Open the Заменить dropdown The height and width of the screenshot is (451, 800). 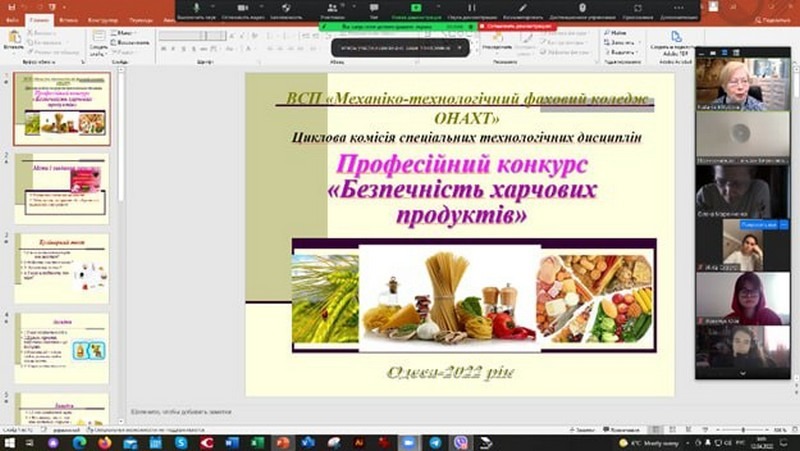[620, 42]
